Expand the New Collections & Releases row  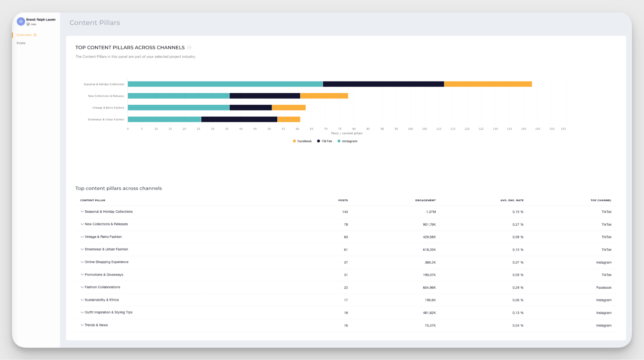coord(82,224)
